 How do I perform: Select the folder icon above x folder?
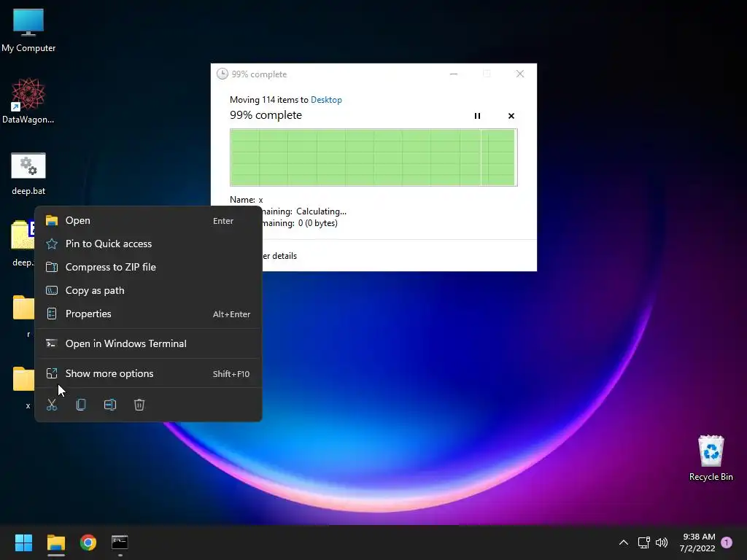[x=23, y=314]
